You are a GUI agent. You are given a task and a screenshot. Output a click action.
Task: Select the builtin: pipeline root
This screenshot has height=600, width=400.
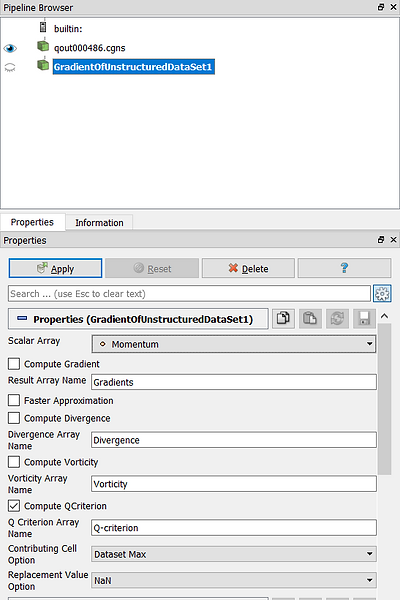[68, 29]
